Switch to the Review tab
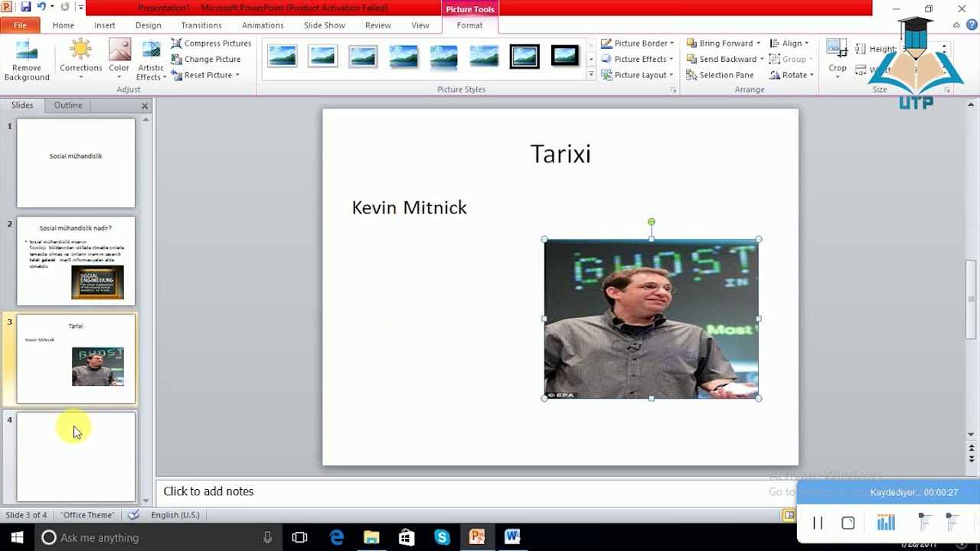980x551 pixels. pyautogui.click(x=378, y=25)
